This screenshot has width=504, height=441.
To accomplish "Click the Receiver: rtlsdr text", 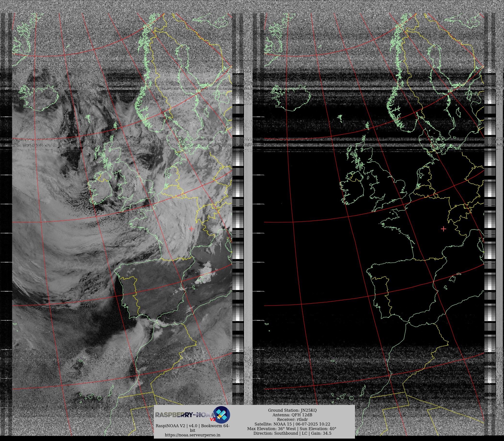I will pos(292,419).
